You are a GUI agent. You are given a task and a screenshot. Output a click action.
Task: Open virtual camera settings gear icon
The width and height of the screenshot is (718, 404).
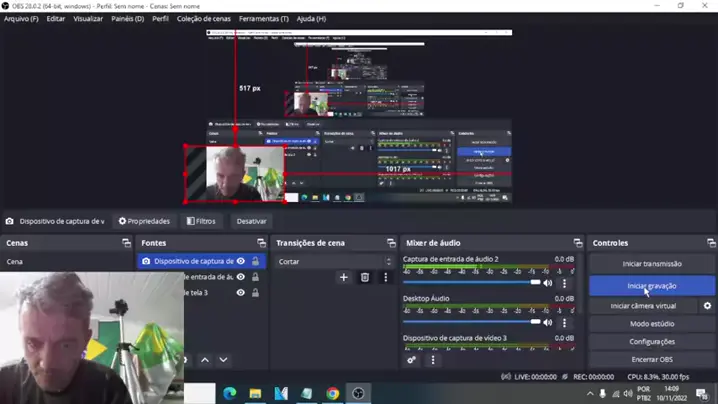[708, 306]
